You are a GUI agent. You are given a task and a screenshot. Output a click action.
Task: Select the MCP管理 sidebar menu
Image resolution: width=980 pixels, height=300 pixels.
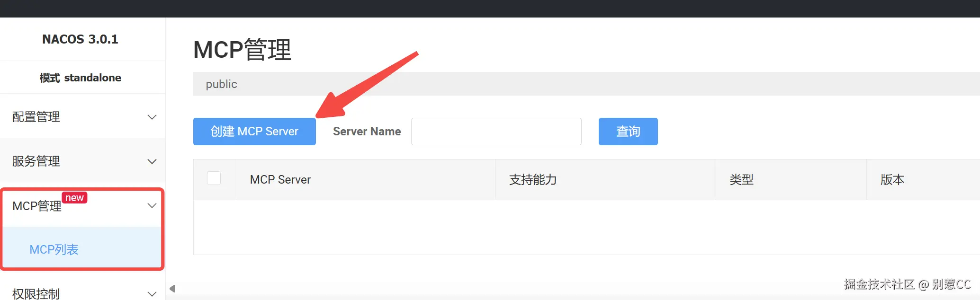click(x=82, y=206)
